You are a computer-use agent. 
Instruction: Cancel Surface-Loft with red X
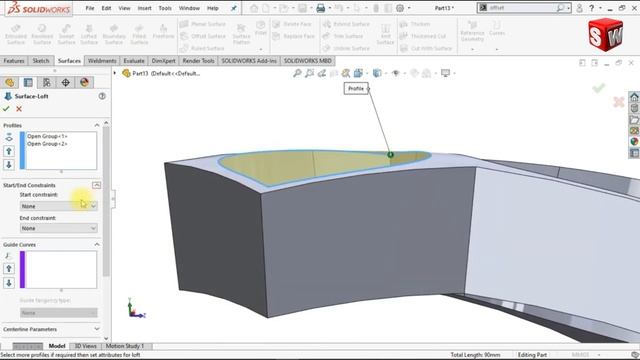pos(19,109)
